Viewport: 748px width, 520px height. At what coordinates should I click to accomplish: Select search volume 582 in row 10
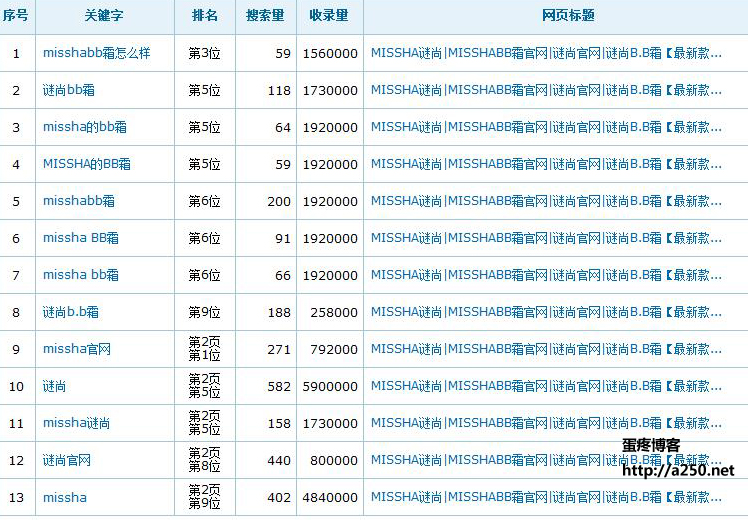tap(279, 386)
